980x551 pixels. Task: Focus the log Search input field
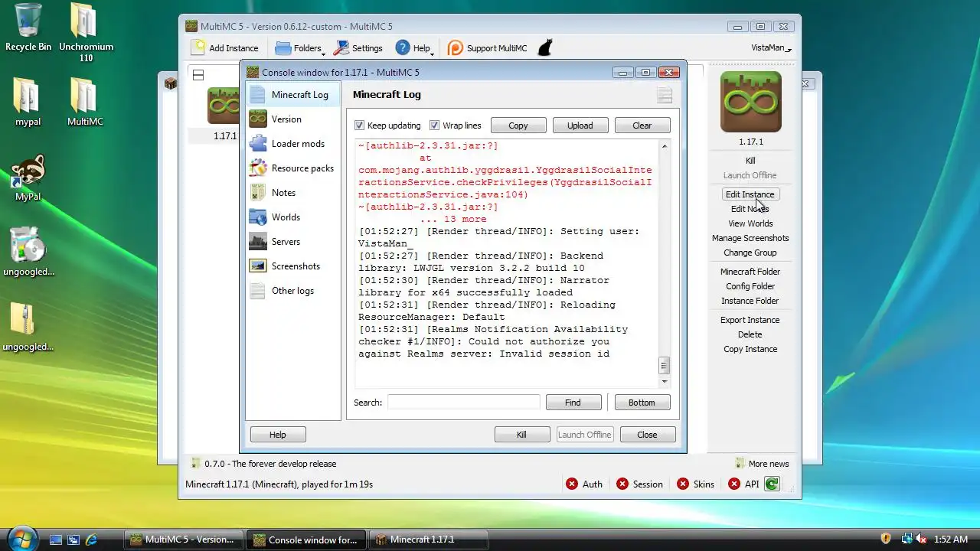pyautogui.click(x=463, y=403)
